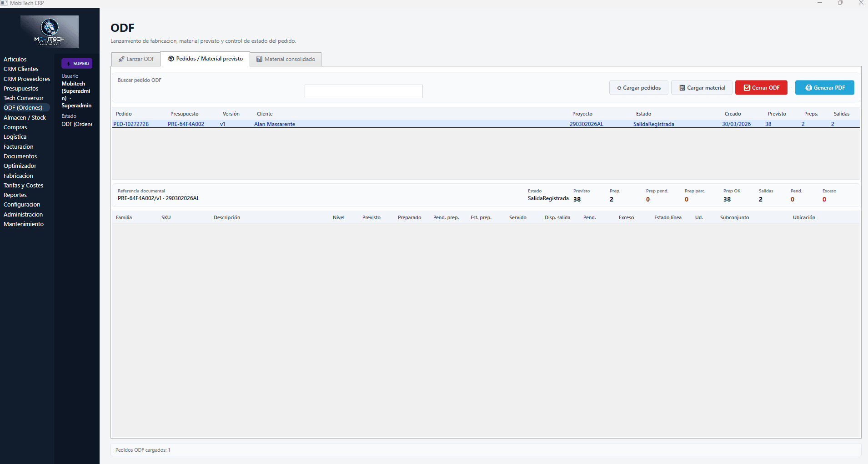Click the printer icon in Generar PDF
This screenshot has height=464, width=868.
808,88
